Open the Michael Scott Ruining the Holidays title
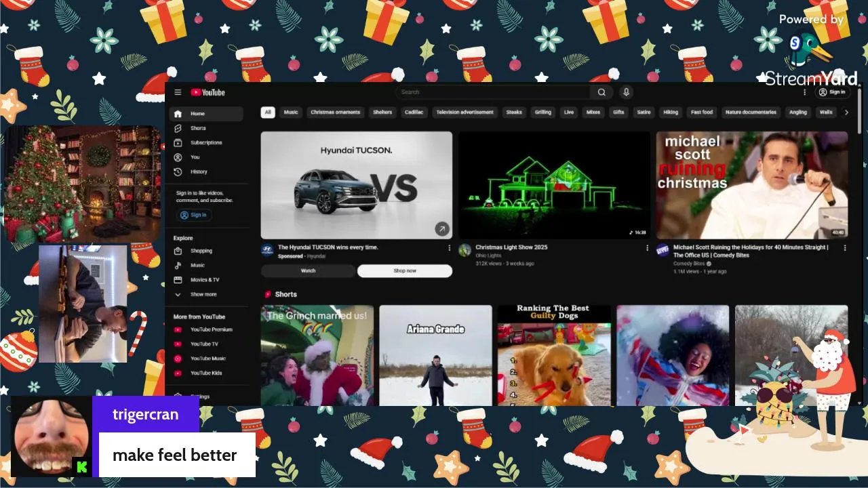Viewport: 868px width, 488px height. tap(751, 251)
